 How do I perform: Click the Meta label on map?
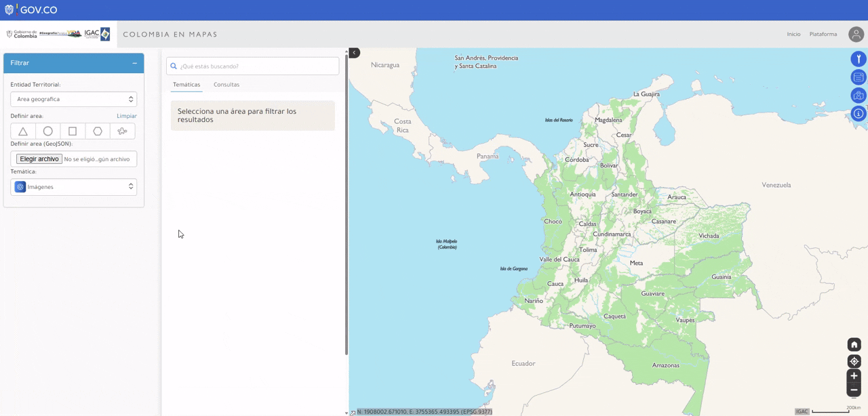[x=636, y=263]
